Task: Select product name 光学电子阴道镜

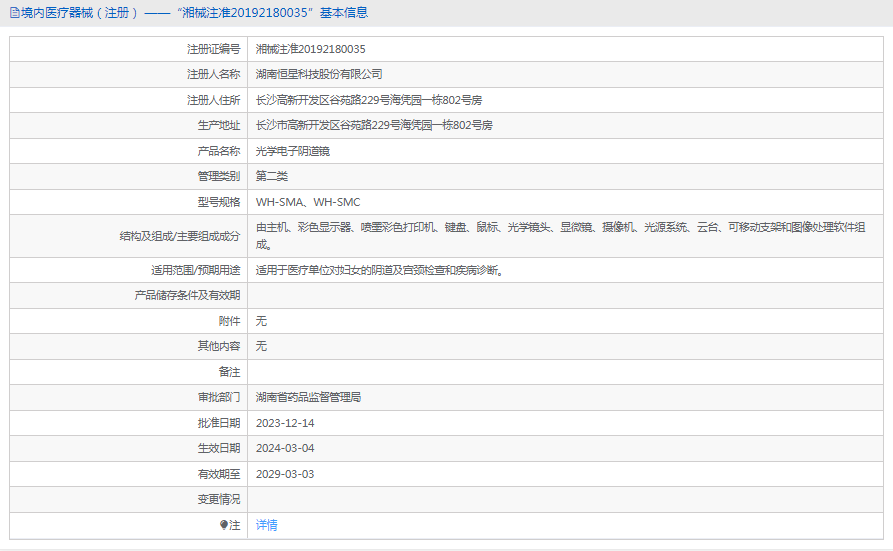Action: click(293, 151)
